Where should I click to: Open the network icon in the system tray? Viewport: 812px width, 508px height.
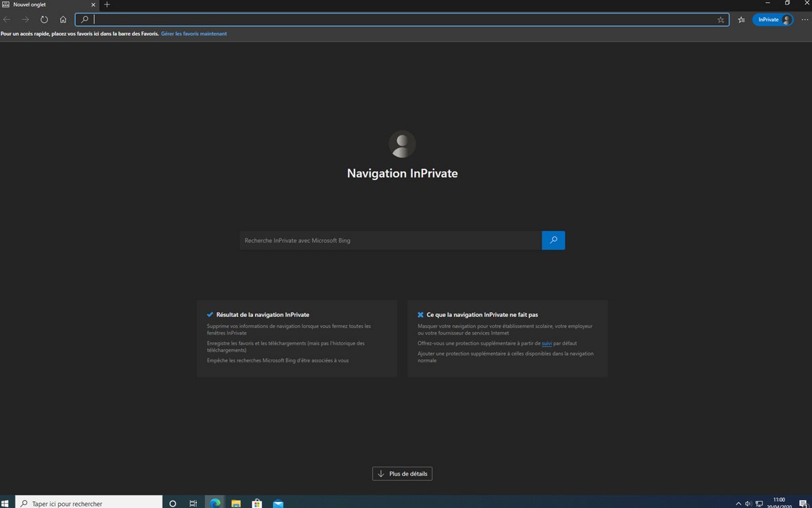(759, 503)
